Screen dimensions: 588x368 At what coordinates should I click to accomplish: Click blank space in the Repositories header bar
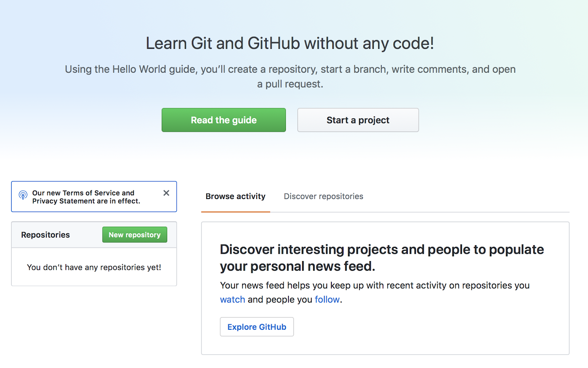(86, 235)
